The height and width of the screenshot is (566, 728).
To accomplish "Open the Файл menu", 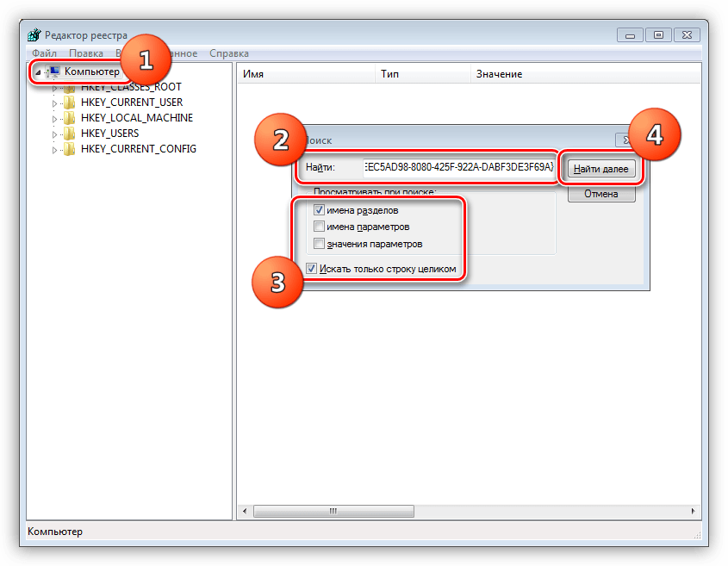I will (44, 53).
